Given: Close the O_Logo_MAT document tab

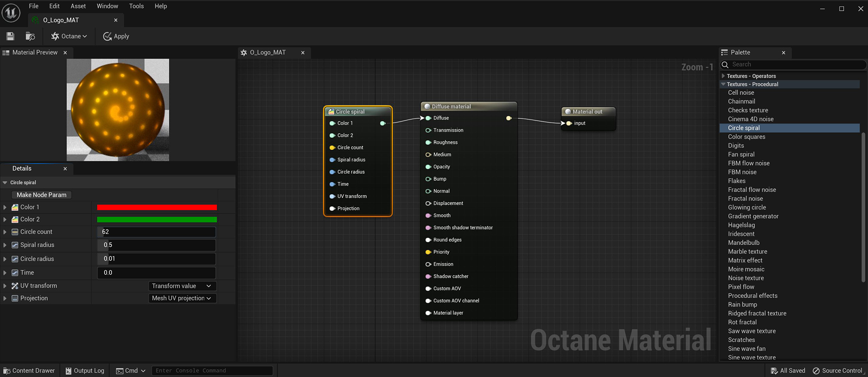Looking at the screenshot, I should click(x=116, y=20).
